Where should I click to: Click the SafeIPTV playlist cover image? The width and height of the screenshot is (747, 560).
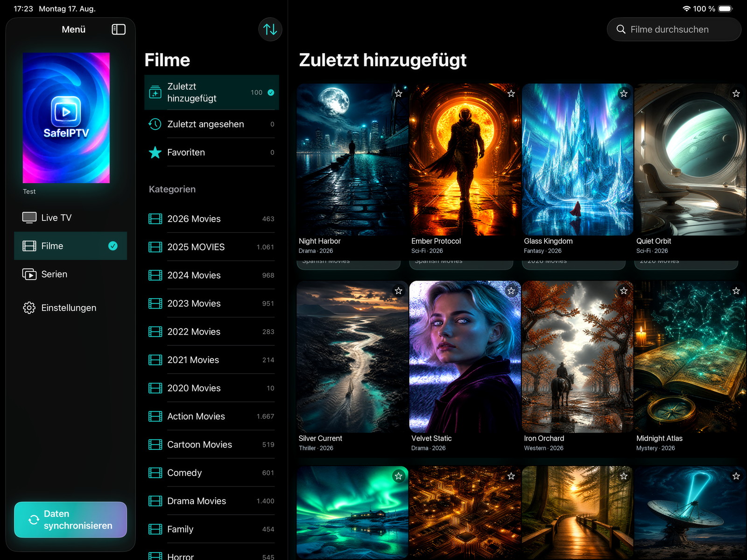tap(66, 118)
